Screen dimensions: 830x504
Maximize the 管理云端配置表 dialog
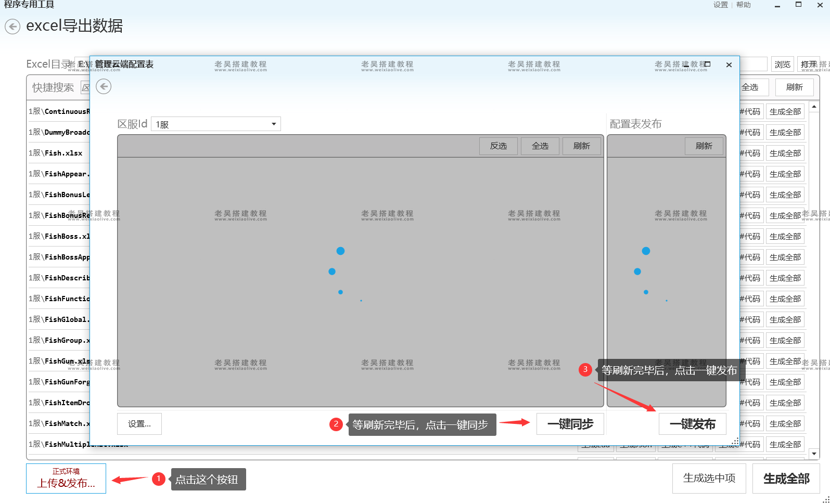click(707, 64)
